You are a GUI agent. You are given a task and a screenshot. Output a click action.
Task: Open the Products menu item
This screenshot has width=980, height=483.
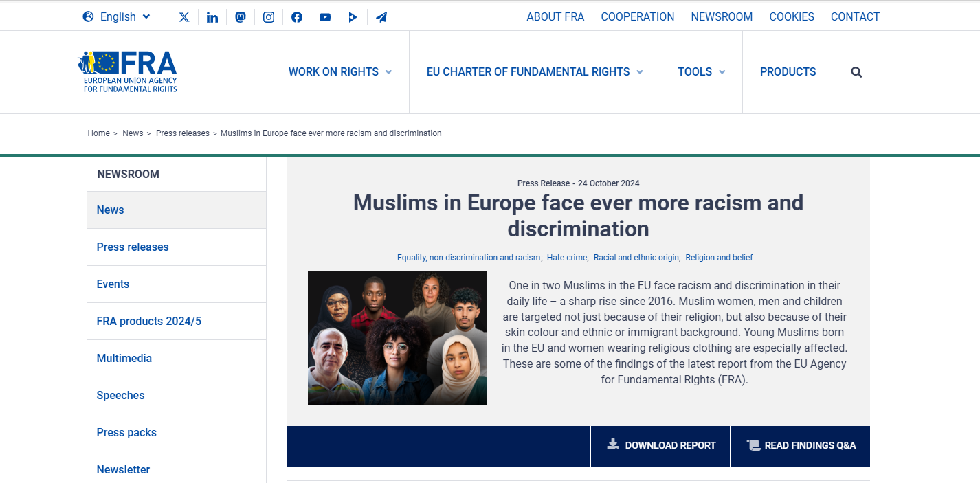point(788,72)
